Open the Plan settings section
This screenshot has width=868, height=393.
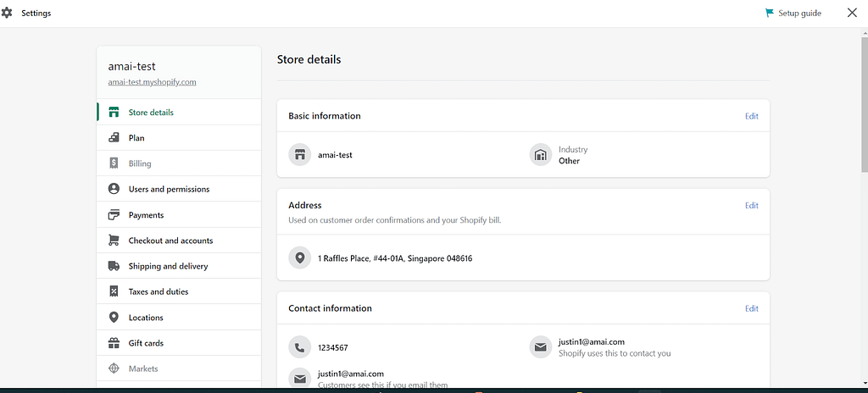click(179, 138)
